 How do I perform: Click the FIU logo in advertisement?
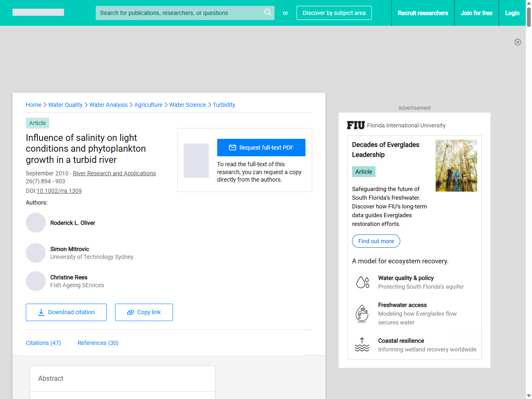click(356, 125)
